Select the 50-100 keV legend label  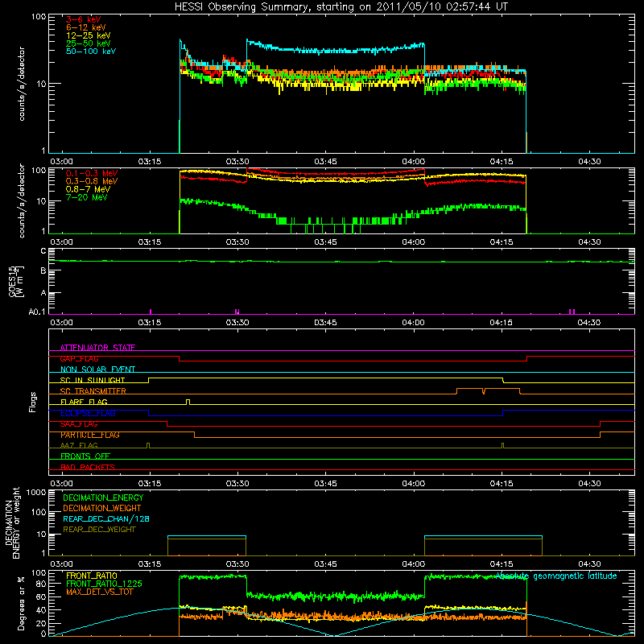[91, 52]
